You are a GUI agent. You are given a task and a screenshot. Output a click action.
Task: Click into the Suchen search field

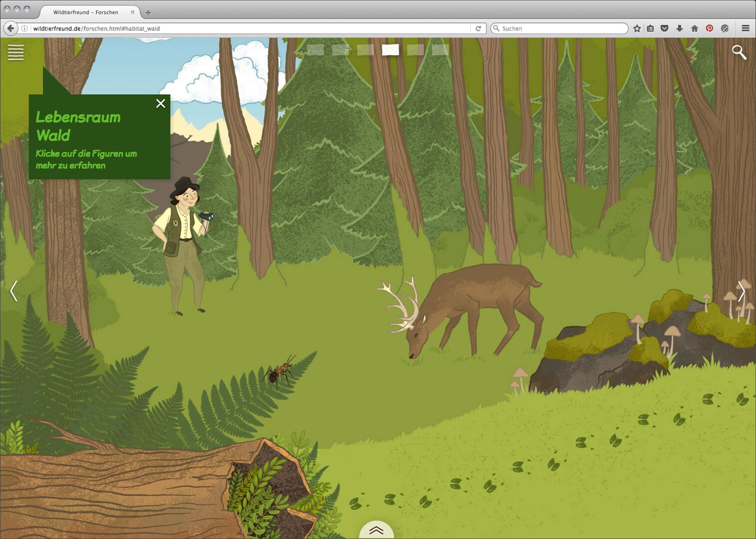[561, 28]
